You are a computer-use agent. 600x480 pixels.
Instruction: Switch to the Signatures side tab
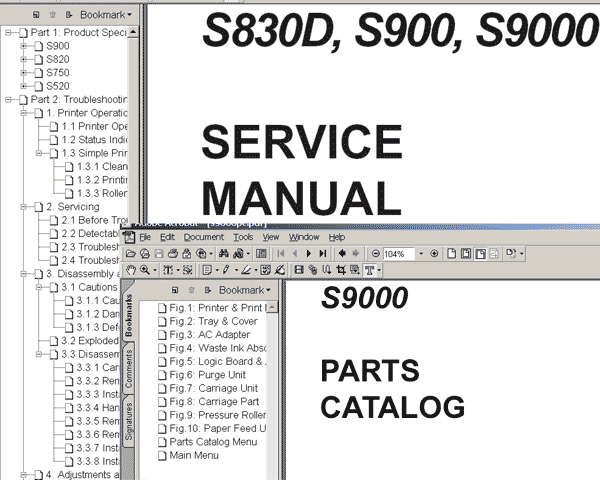click(129, 421)
